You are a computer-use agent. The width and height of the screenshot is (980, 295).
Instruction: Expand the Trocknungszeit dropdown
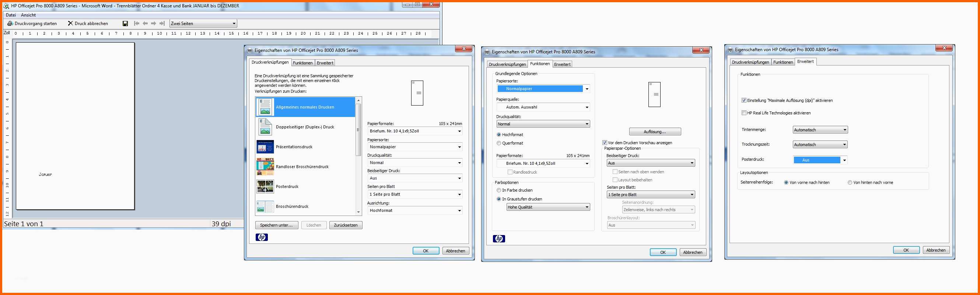820,145
